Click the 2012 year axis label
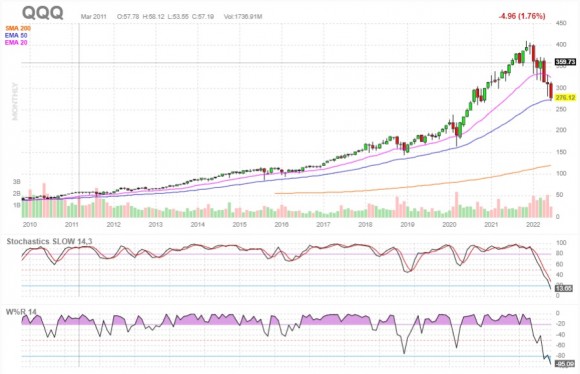580x374 pixels. point(114,225)
